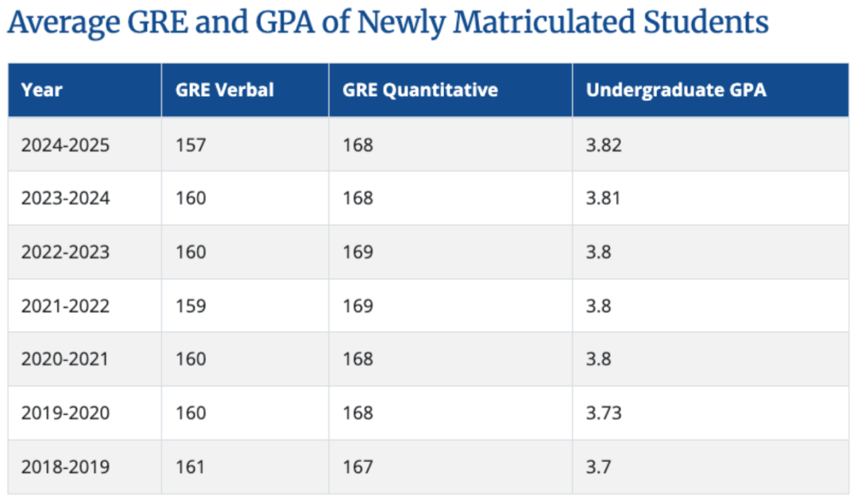Click the GRE Verbal column header

point(225,90)
